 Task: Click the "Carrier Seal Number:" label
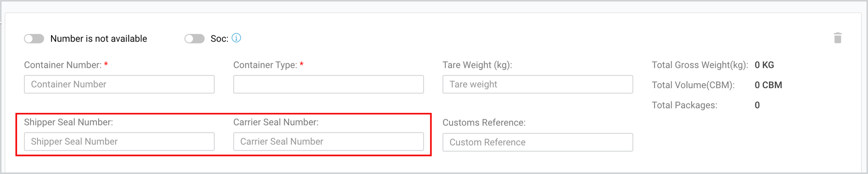coord(276,122)
